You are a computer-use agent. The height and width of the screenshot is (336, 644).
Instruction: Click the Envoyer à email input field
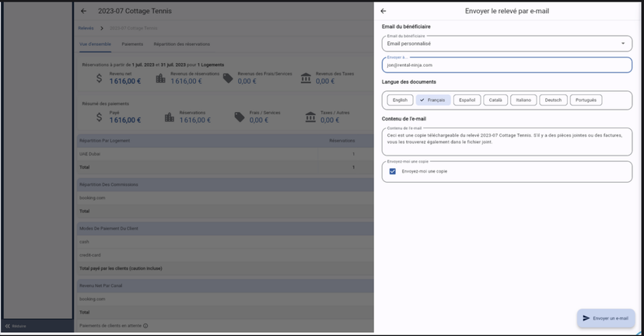[x=506, y=65]
